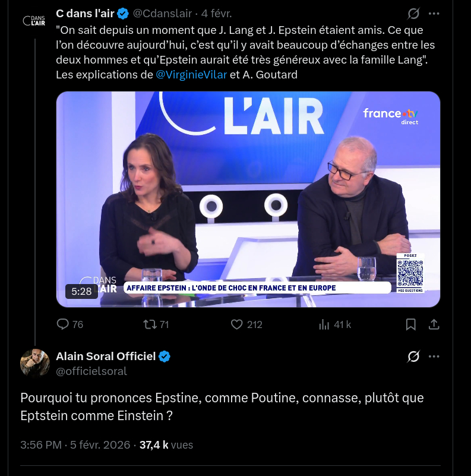Click the 4 févr. tweet date
The height and width of the screenshot is (476, 471).
pyautogui.click(x=216, y=13)
